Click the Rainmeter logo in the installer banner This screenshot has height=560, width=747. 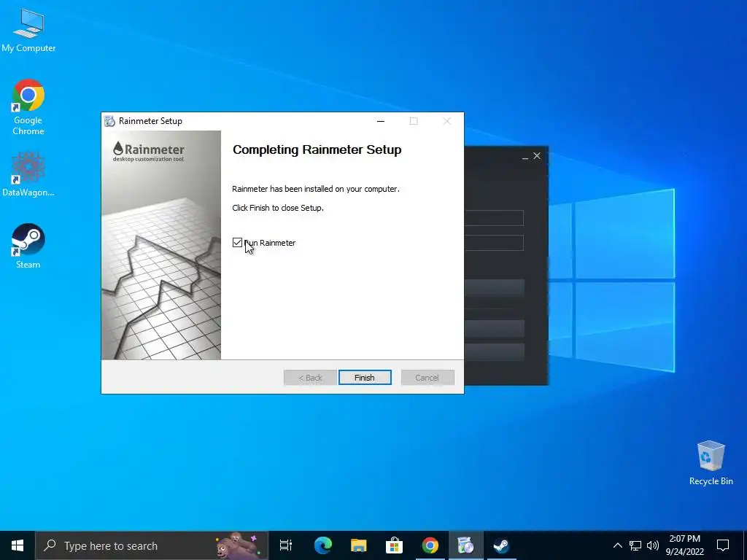[x=149, y=152]
